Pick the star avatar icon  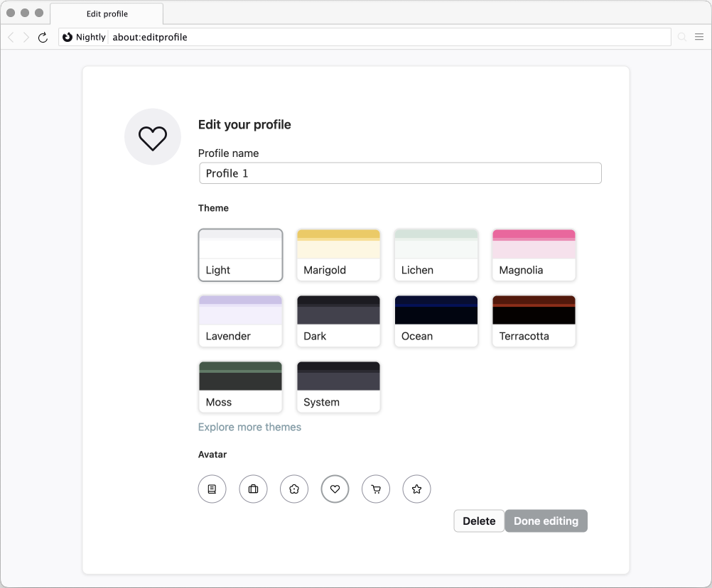point(416,489)
